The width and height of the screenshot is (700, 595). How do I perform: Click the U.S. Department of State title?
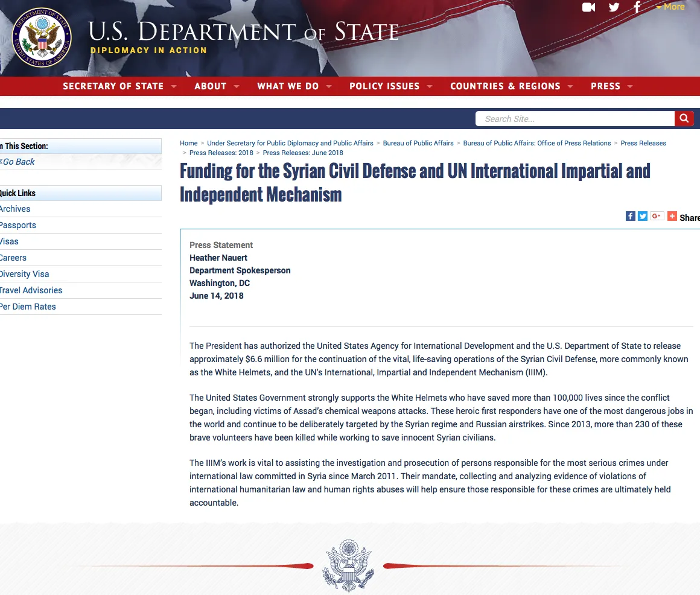coord(243,31)
